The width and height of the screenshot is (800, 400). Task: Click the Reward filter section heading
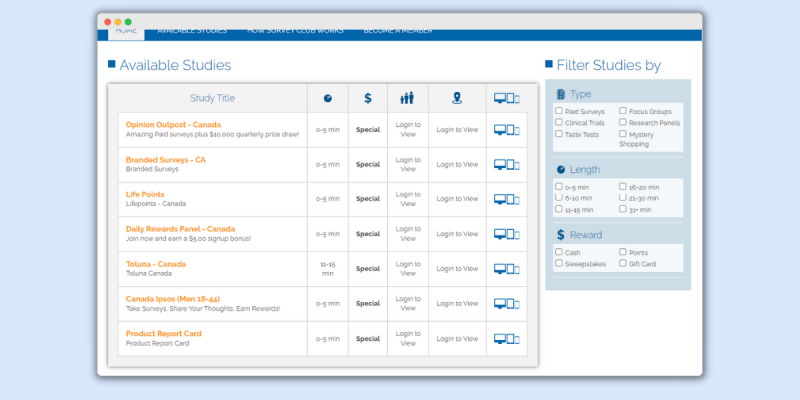586,235
